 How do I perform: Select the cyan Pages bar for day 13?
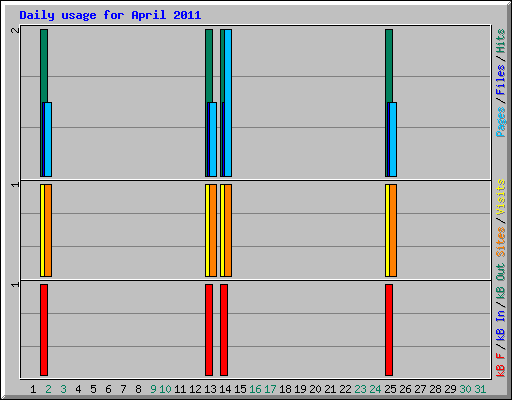(213, 139)
